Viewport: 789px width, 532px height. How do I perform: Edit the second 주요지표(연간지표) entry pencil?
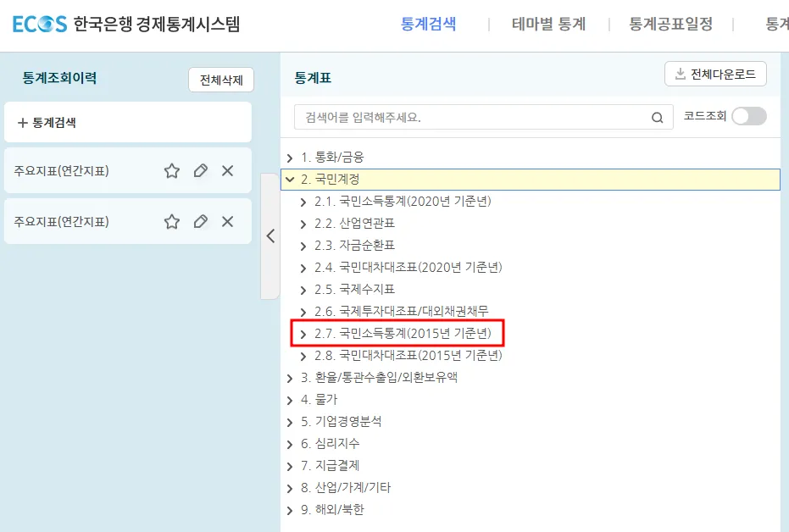click(200, 222)
